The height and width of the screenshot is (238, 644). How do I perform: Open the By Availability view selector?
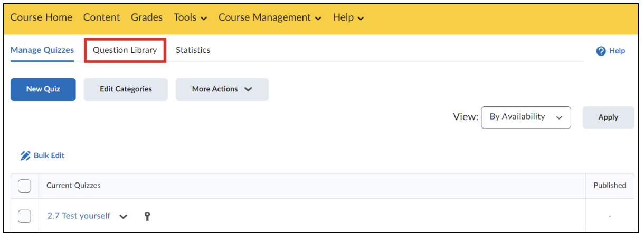click(x=526, y=117)
